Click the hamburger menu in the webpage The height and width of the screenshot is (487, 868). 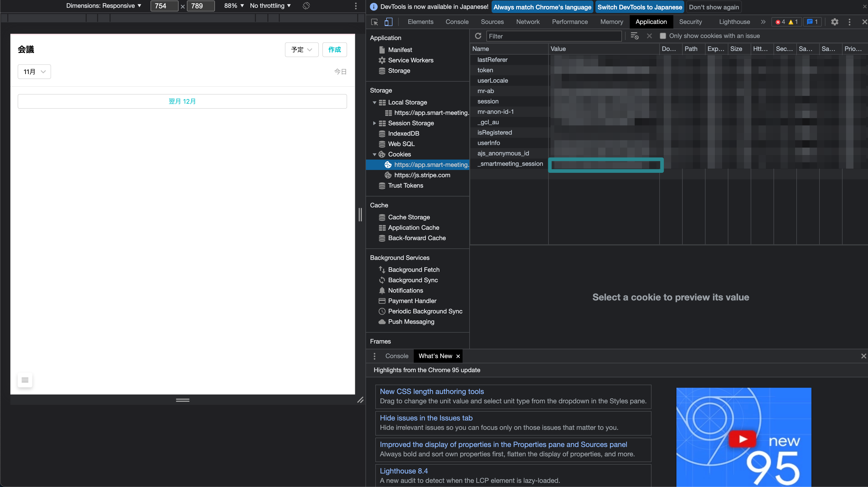25,380
